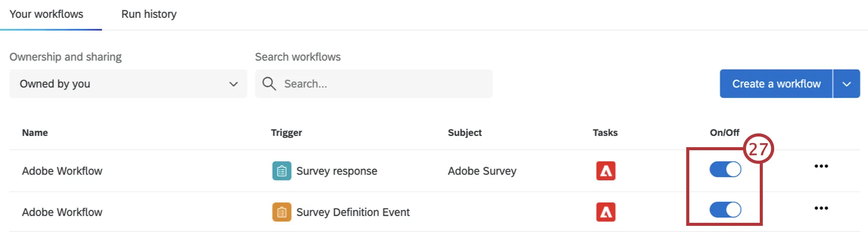Disable the Survey Definition Event workflow toggle
The image size is (868, 232).
[x=725, y=210]
